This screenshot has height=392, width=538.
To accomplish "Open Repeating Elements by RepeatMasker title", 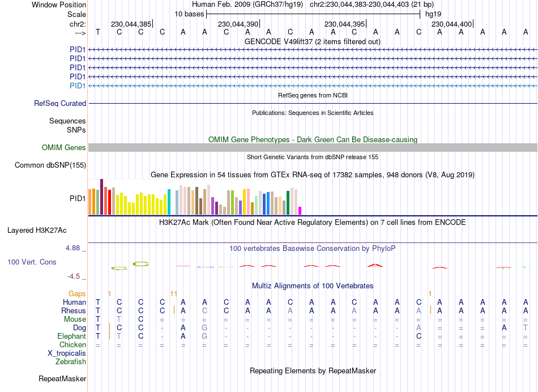I will pyautogui.click(x=313, y=370).
